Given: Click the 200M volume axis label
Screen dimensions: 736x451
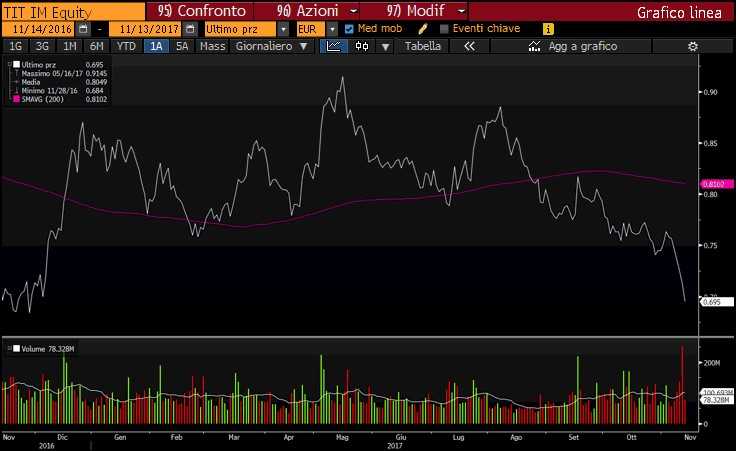Looking at the screenshot, I should (712, 363).
